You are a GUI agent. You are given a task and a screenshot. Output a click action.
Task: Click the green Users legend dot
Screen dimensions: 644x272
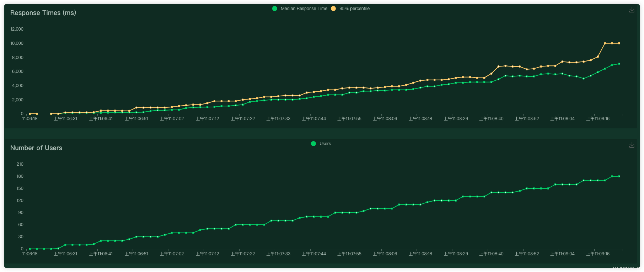313,143
